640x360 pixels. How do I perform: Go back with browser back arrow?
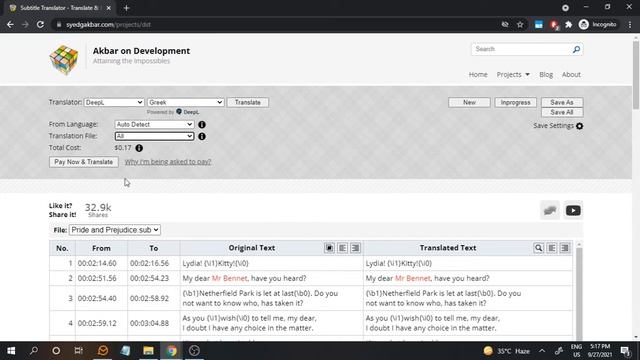10,24
